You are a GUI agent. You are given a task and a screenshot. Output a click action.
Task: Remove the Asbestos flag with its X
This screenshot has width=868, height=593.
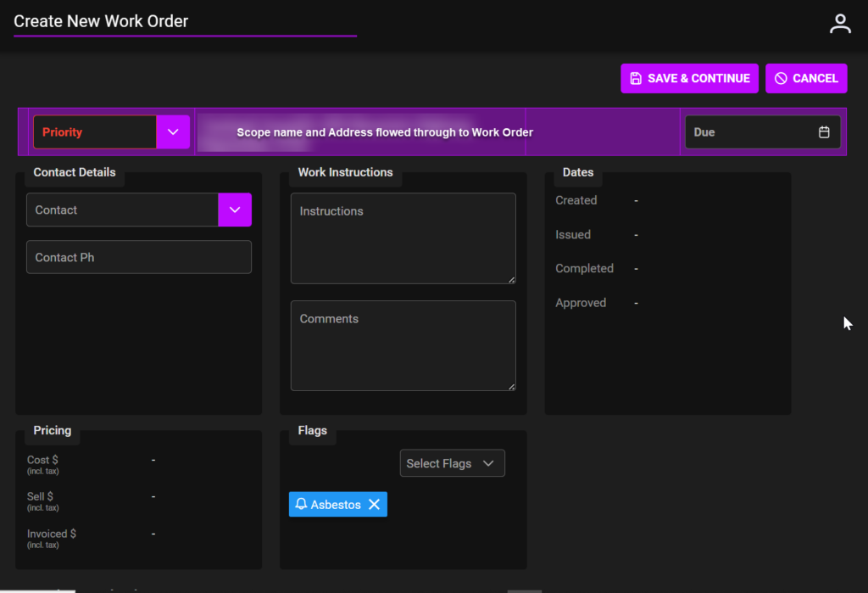(x=374, y=504)
